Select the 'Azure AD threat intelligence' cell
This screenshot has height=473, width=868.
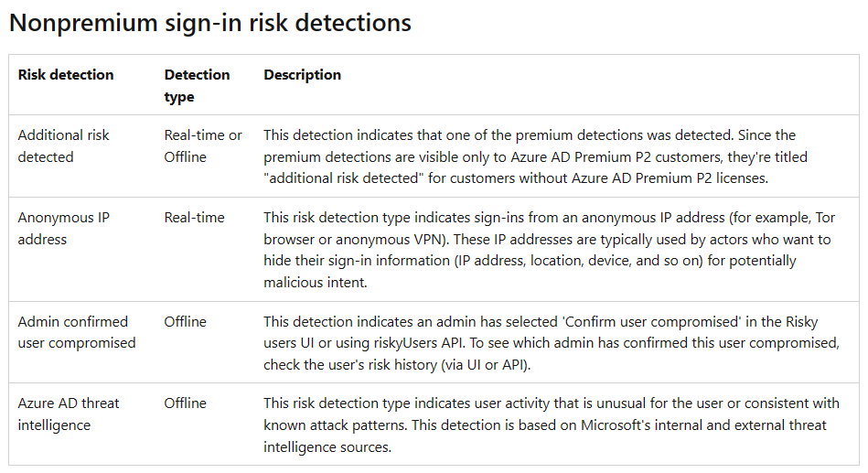[69, 414]
